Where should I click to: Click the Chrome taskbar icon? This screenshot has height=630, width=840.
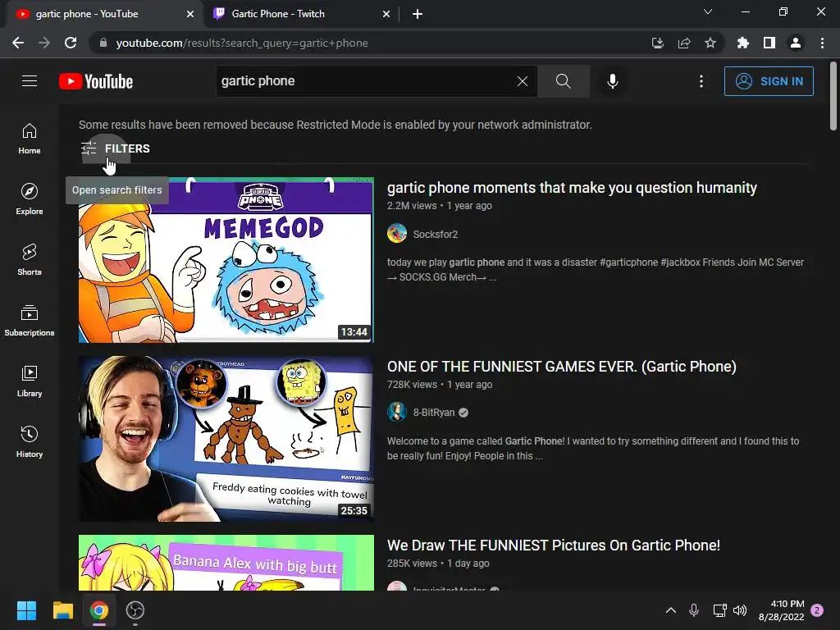99,610
